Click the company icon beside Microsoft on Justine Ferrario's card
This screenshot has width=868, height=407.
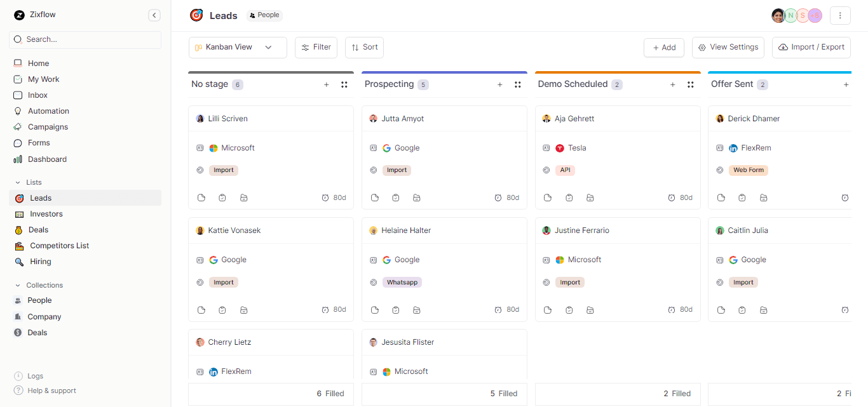(546, 260)
